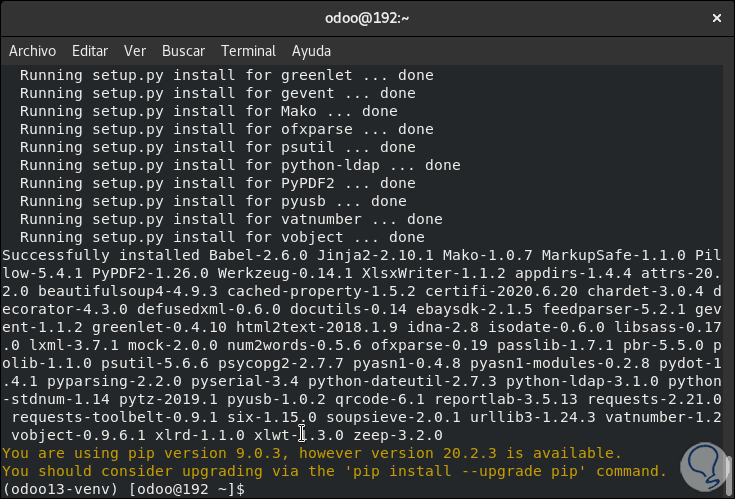Click the odoo@192:~ window title bar
Screen dimensions: 735x499
pyautogui.click(x=367, y=17)
